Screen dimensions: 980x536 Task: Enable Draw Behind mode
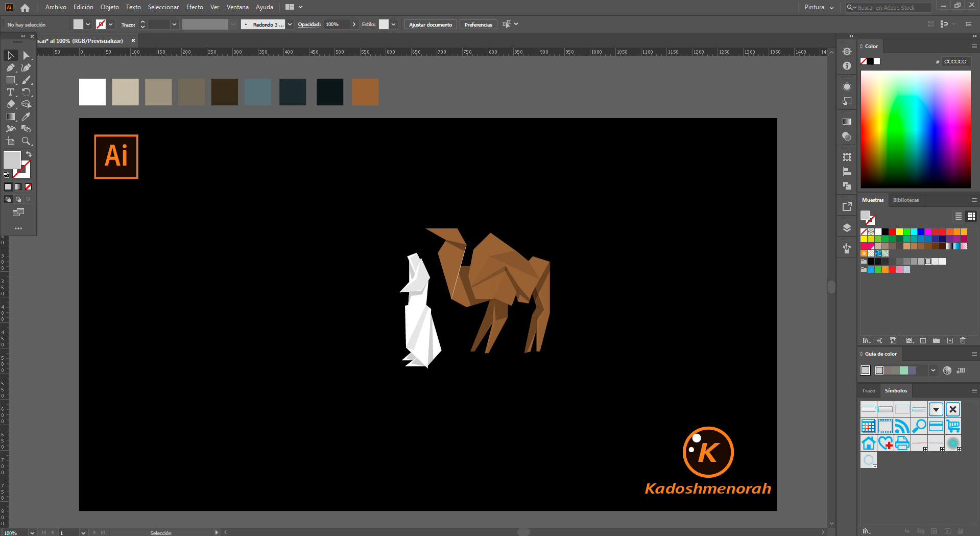tap(18, 199)
